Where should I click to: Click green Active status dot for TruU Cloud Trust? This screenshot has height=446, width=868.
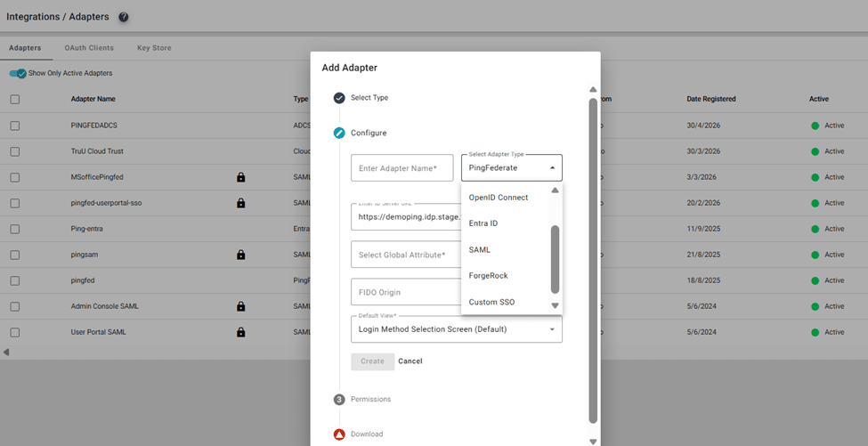[x=815, y=151]
